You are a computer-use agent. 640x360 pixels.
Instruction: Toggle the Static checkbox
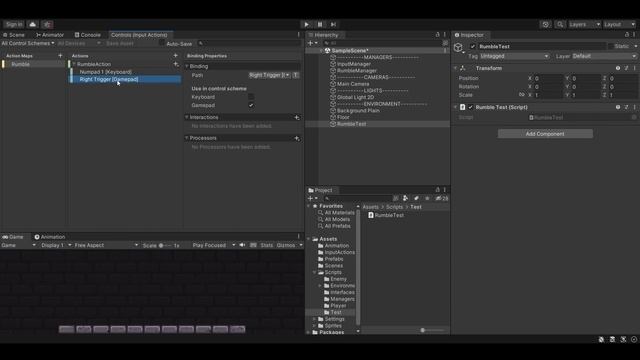611,47
